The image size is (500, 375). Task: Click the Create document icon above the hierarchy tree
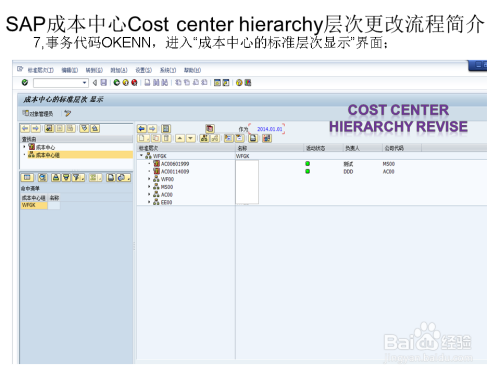[142, 138]
